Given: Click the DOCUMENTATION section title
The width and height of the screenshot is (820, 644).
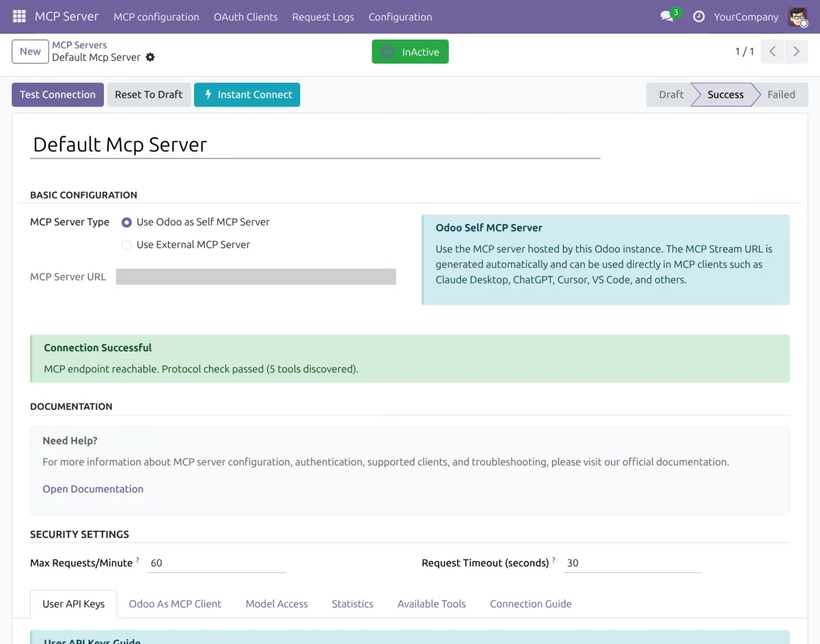Looking at the screenshot, I should point(71,406).
